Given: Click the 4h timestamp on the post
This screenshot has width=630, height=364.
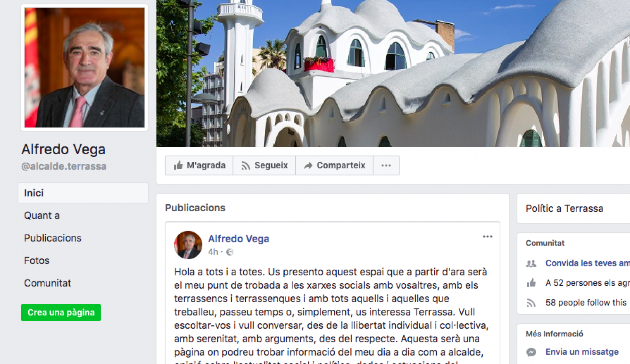Looking at the screenshot, I should (213, 252).
